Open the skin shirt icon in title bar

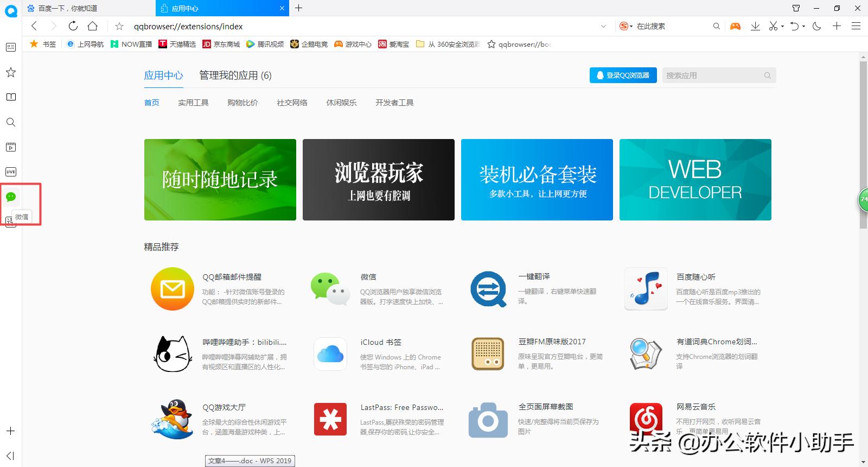[796, 8]
